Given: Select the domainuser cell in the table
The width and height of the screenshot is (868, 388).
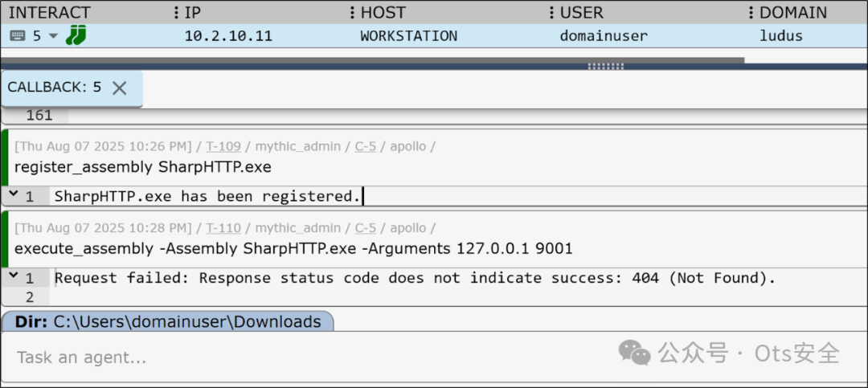Looking at the screenshot, I should (604, 36).
